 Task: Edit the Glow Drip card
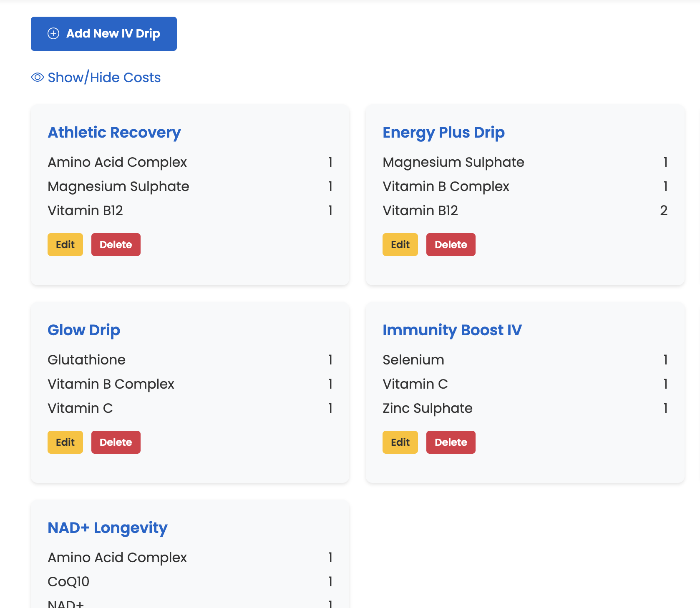(65, 442)
